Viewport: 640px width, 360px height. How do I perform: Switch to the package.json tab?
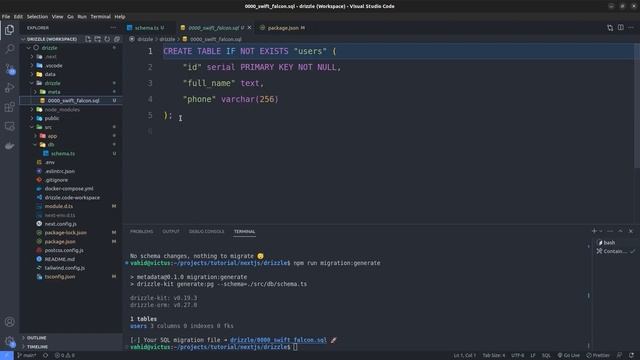tap(283, 28)
